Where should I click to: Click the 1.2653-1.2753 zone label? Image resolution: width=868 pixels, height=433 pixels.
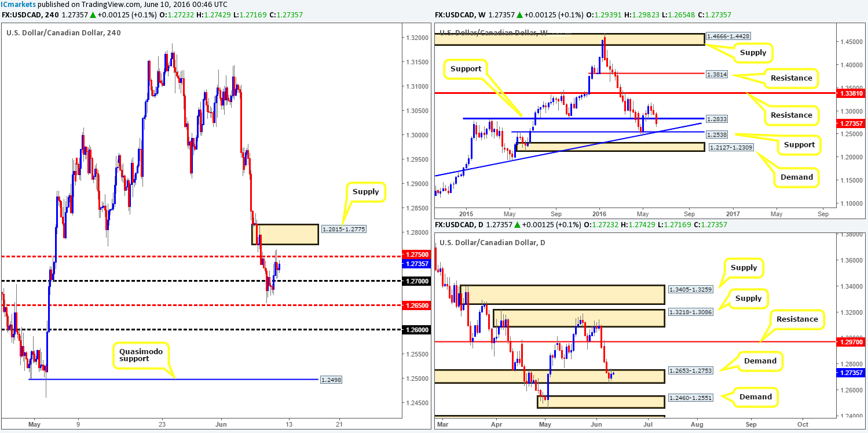[x=690, y=370]
